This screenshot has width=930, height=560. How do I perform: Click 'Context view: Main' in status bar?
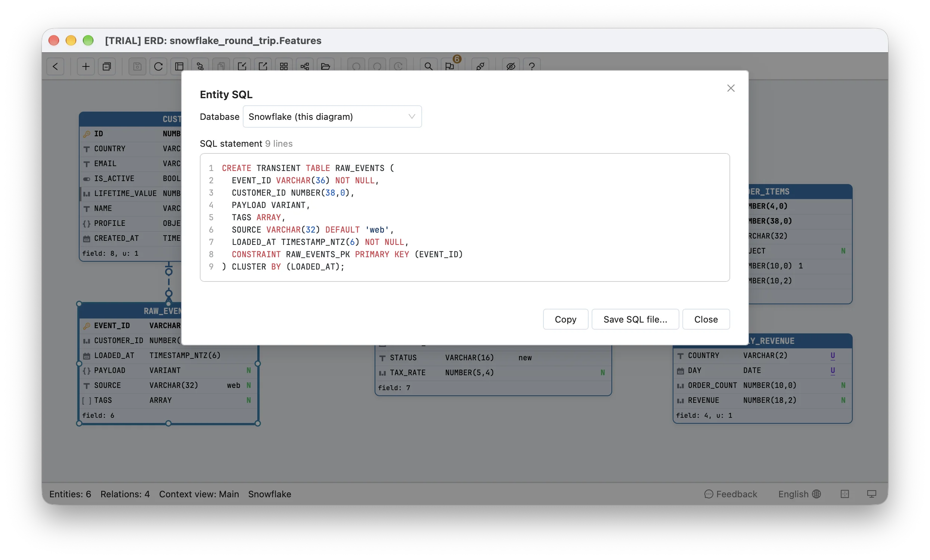pyautogui.click(x=199, y=494)
